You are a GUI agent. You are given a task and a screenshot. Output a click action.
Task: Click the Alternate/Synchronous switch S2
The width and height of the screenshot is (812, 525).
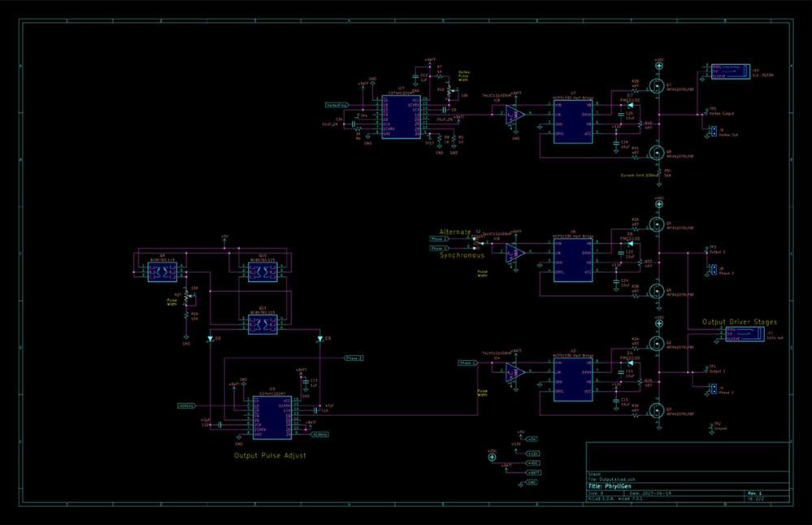[x=478, y=241]
